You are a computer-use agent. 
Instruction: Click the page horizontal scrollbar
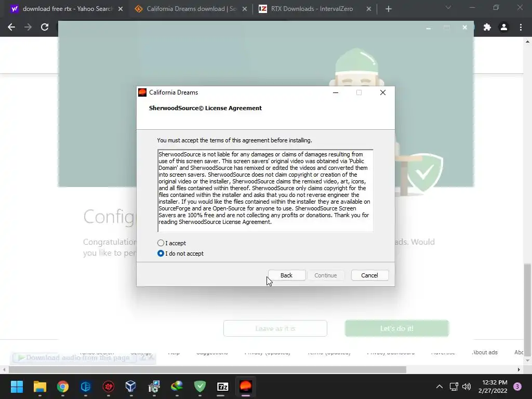pos(207,369)
